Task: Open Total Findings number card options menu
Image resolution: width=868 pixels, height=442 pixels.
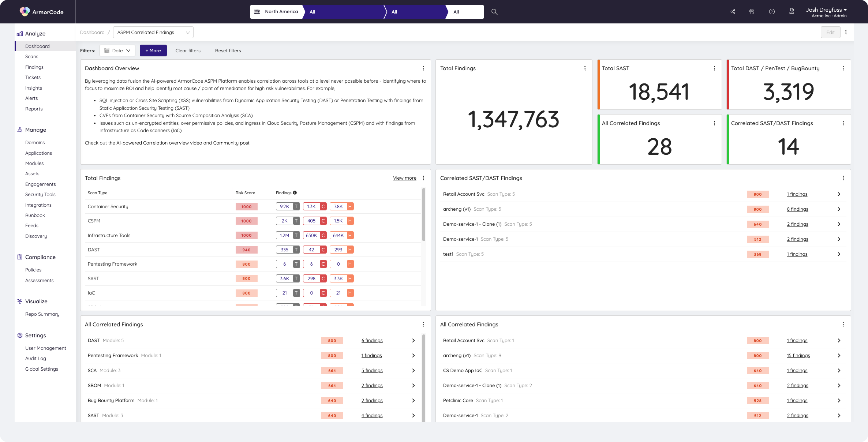Action: tap(585, 68)
